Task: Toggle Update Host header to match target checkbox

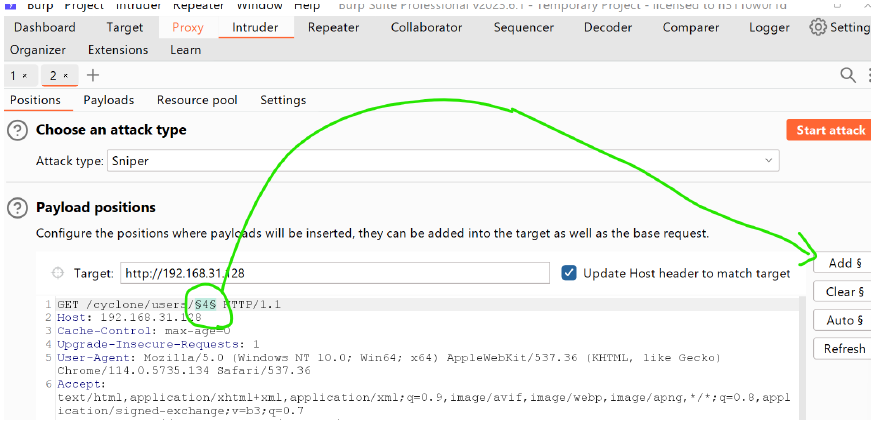Action: (x=569, y=273)
